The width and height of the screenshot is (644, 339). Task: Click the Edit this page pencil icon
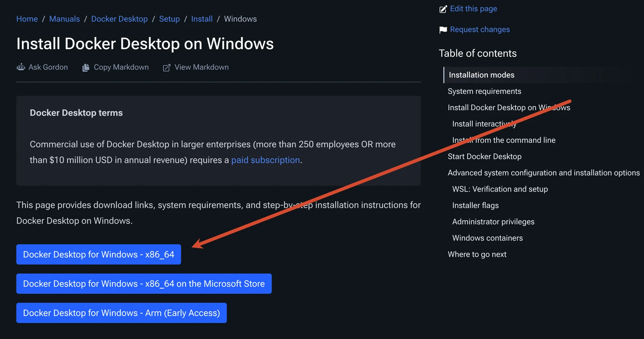[443, 9]
